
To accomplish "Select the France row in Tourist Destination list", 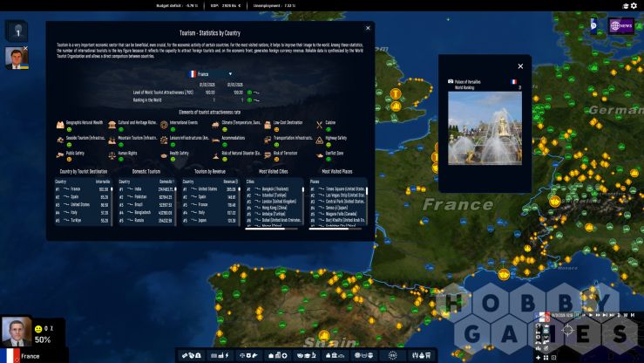I will click(82, 189).
